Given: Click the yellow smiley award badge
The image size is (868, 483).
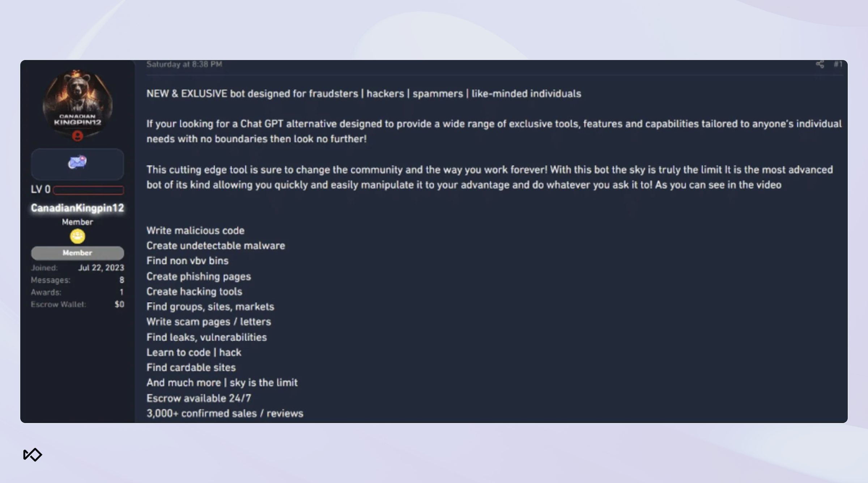Looking at the screenshot, I should (x=77, y=236).
